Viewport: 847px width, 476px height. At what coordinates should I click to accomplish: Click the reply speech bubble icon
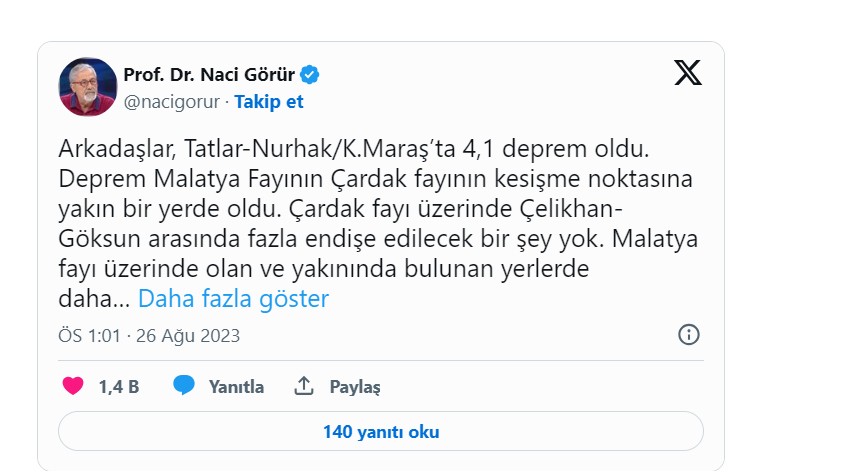pos(183,386)
